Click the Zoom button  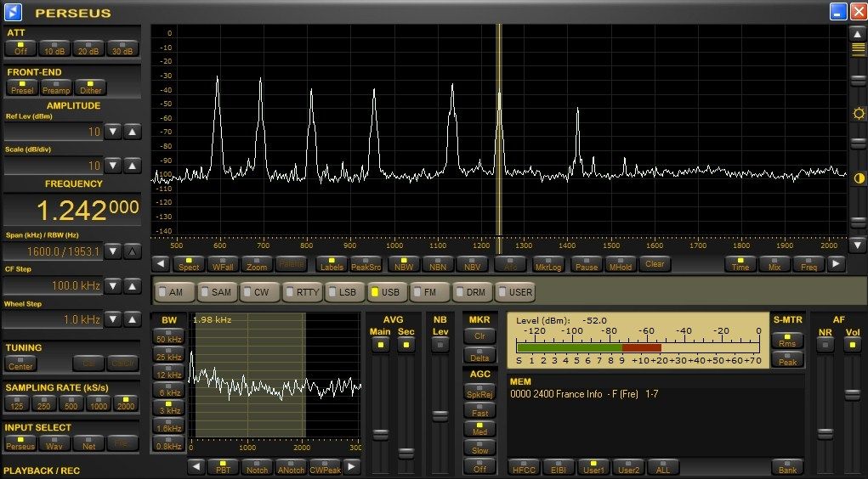257,264
